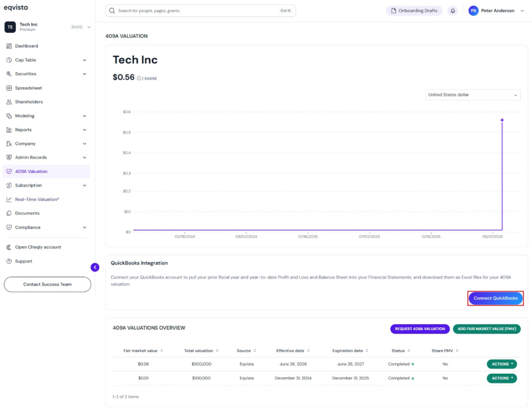Image resolution: width=532 pixels, height=408 pixels.
Task: Click the Onboarding Drafts document icon
Action: coord(394,11)
